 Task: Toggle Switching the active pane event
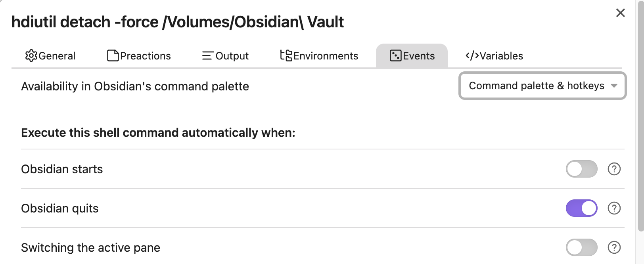pyautogui.click(x=581, y=247)
